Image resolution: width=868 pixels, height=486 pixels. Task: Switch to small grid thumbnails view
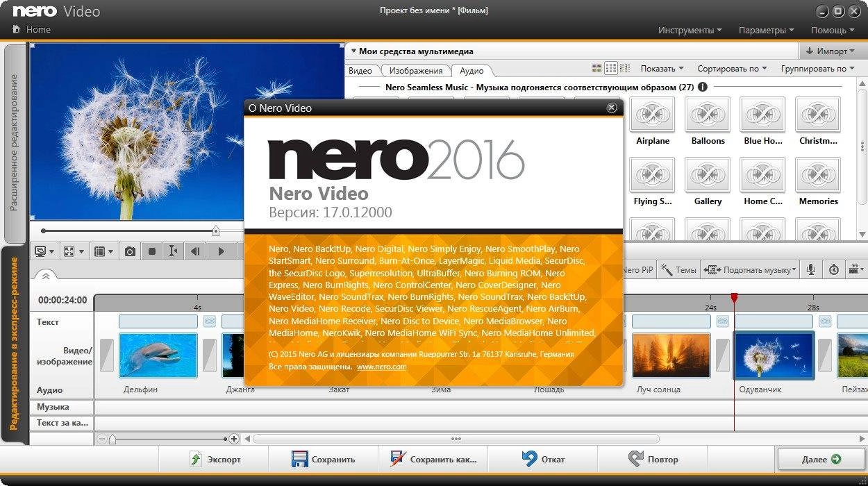(x=610, y=68)
